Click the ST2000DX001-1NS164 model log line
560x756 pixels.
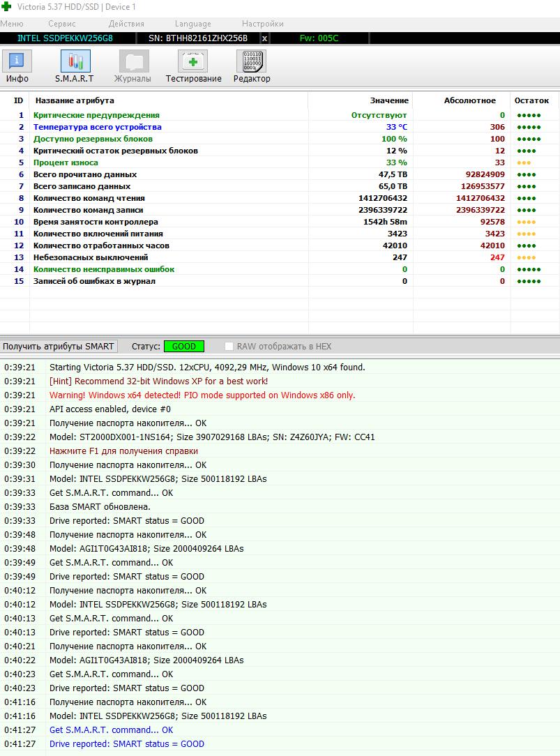212,437
